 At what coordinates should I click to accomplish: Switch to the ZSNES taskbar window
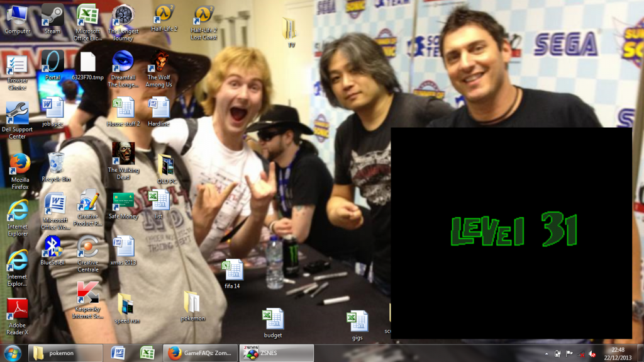(276, 353)
